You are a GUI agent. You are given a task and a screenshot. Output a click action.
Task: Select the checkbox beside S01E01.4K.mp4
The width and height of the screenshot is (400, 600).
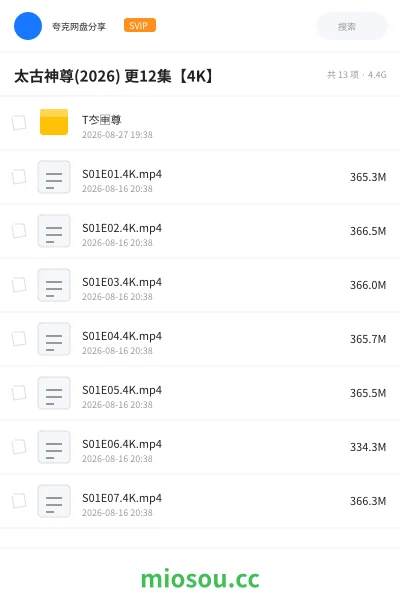coord(19,177)
